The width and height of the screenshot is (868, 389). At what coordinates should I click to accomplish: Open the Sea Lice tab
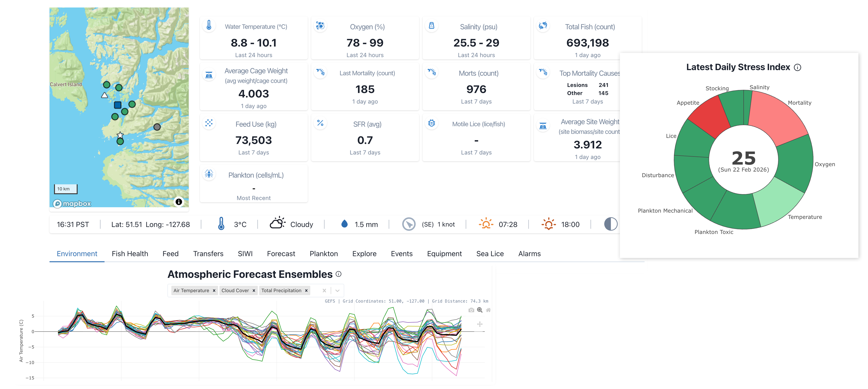[490, 253]
